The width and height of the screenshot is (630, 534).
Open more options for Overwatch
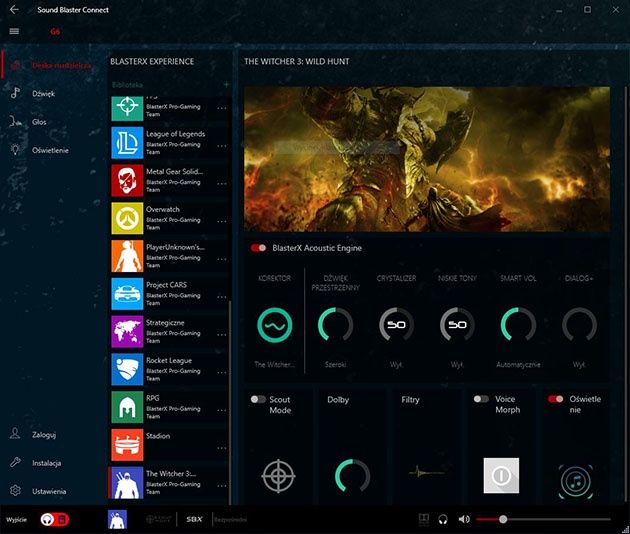coord(222,221)
